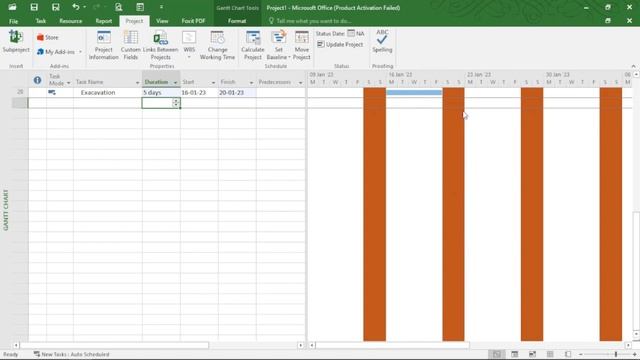The height and width of the screenshot is (360, 640).
Task: Click the Gantt Chart view shortcut icon in status bar
Action: click(x=496, y=354)
